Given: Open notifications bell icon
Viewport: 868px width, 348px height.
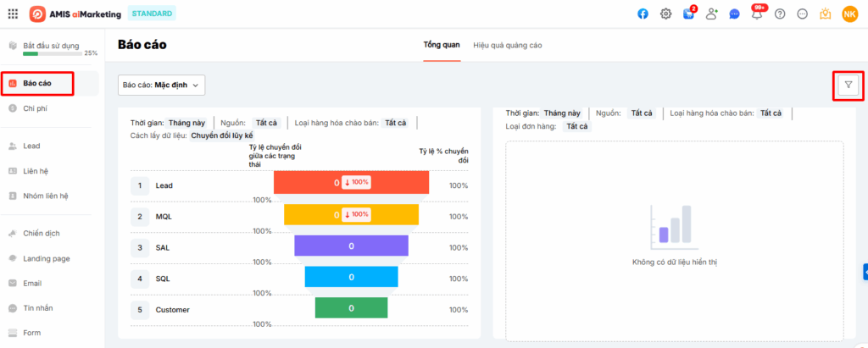Looking at the screenshot, I should pos(756,14).
